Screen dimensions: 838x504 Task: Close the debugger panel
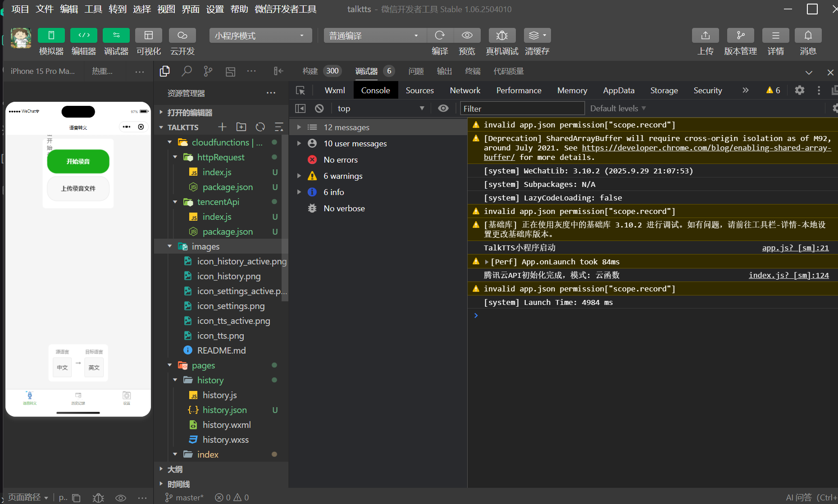point(830,72)
